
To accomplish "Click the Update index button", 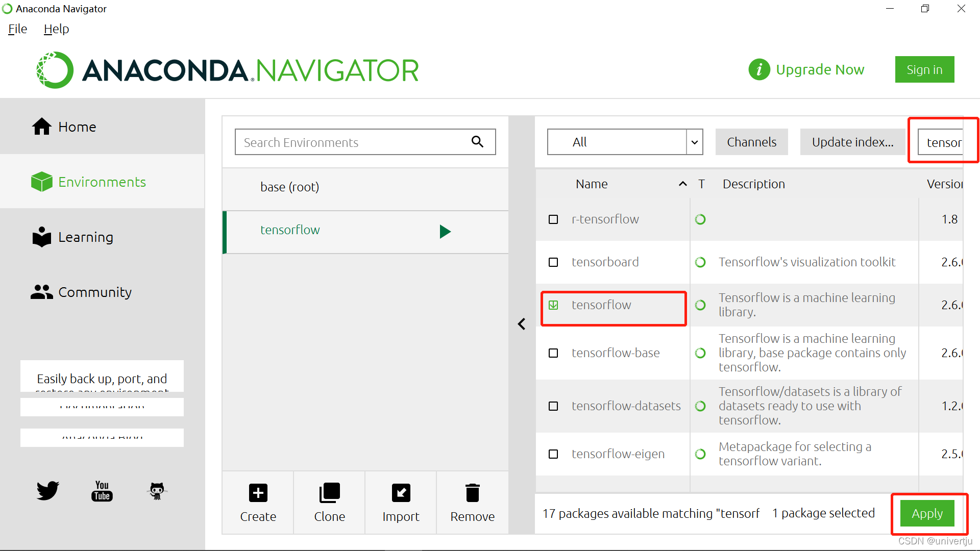I will click(x=852, y=142).
